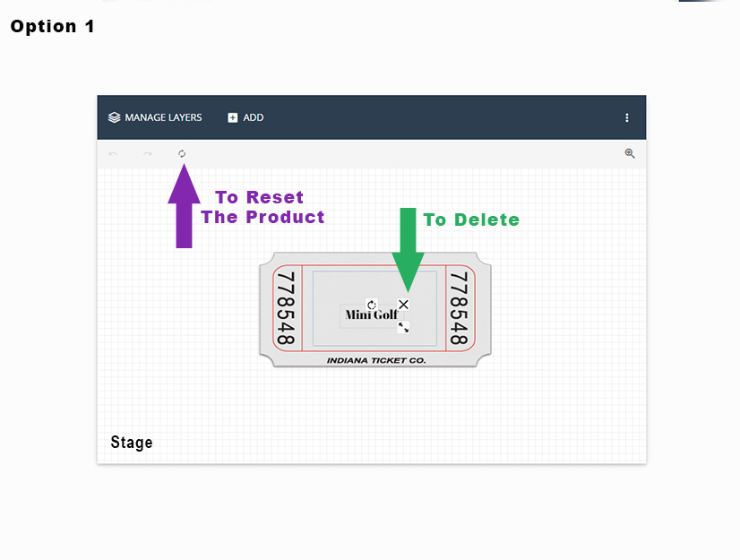
Task: Delete Mini Golf using the X handle
Action: [x=403, y=305]
